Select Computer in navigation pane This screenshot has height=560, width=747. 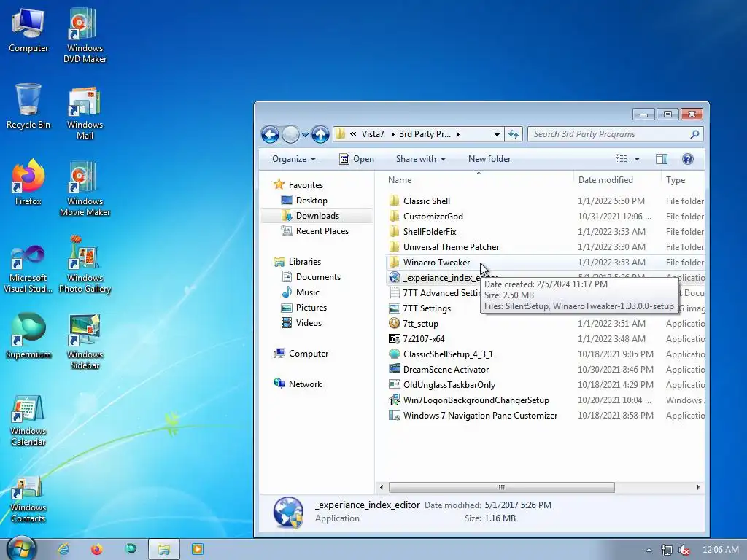(x=308, y=354)
